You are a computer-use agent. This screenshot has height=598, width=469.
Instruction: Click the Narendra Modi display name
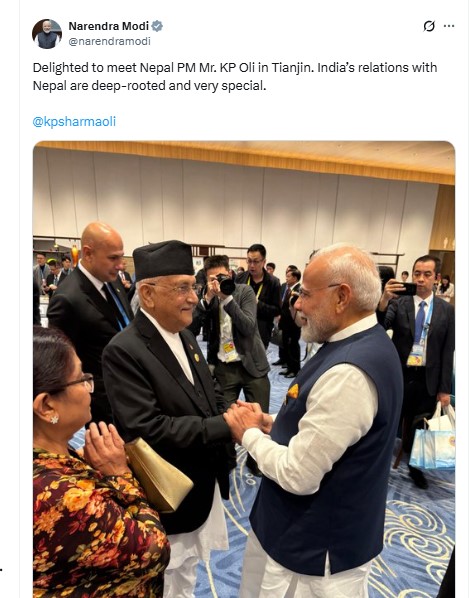tap(108, 26)
